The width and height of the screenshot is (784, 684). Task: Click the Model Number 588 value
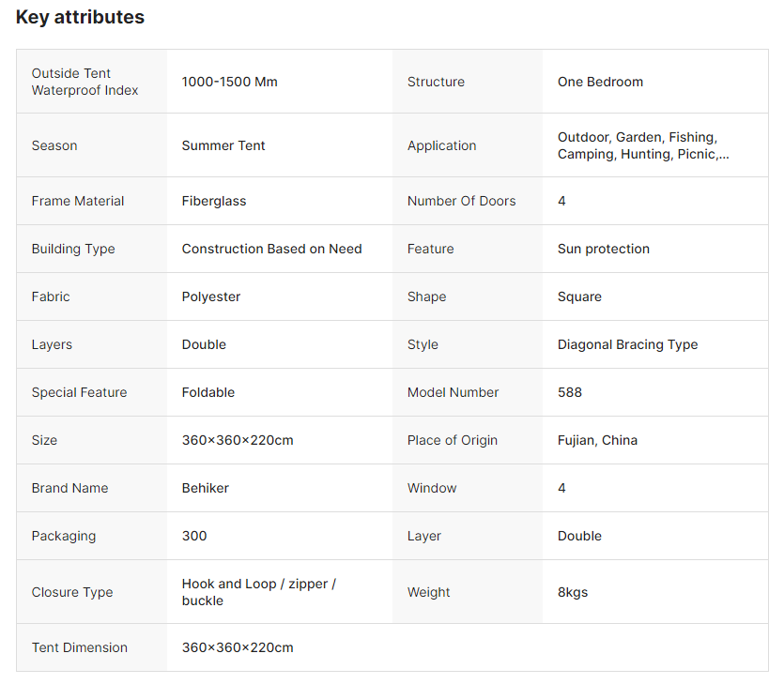570,392
